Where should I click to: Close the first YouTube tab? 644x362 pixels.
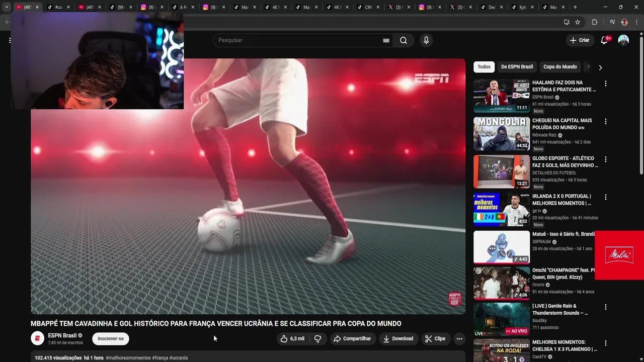[x=37, y=7]
